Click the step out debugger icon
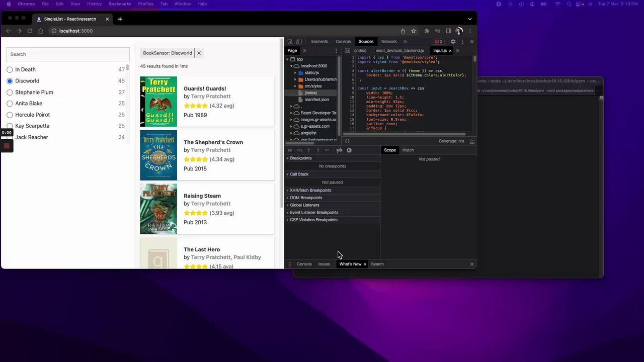644x362 pixels. click(x=318, y=150)
